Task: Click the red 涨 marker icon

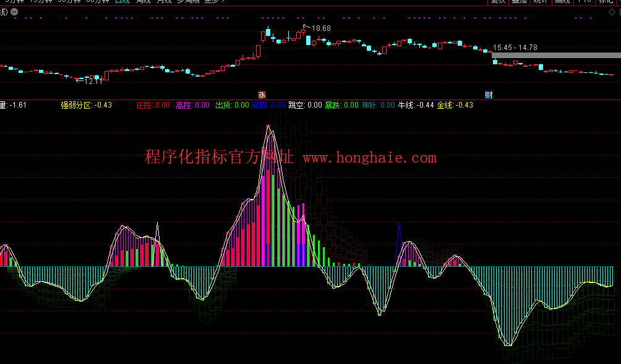Action: (x=262, y=95)
